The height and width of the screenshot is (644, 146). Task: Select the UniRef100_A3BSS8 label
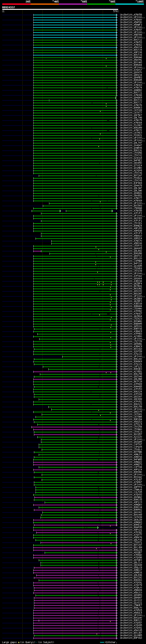[131, 304]
